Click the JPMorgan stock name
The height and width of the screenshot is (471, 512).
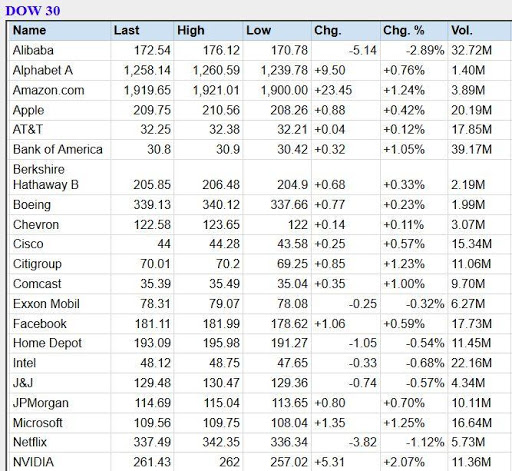click(41, 403)
